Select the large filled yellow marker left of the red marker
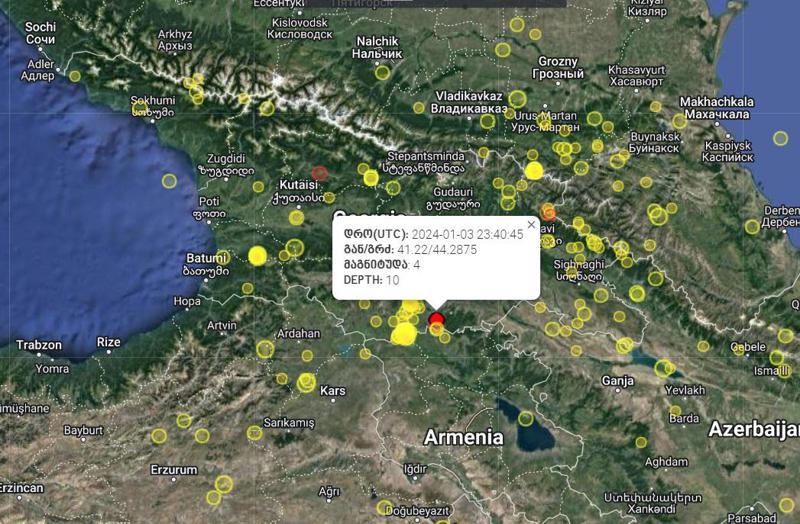 click(x=404, y=333)
